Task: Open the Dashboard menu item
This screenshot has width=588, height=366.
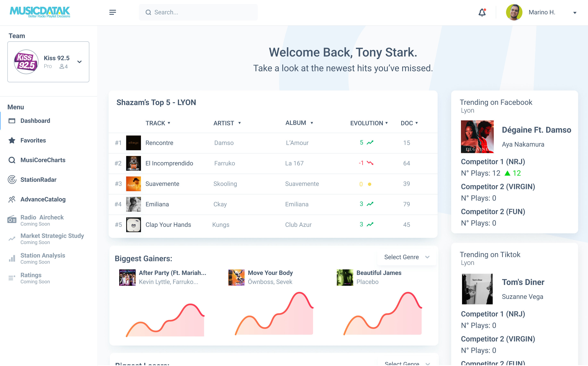Action: coord(35,121)
